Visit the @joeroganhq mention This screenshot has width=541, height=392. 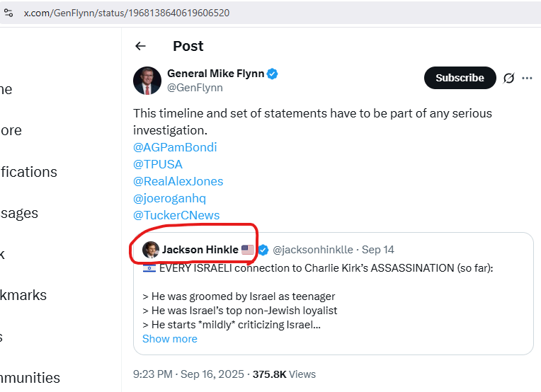(169, 198)
